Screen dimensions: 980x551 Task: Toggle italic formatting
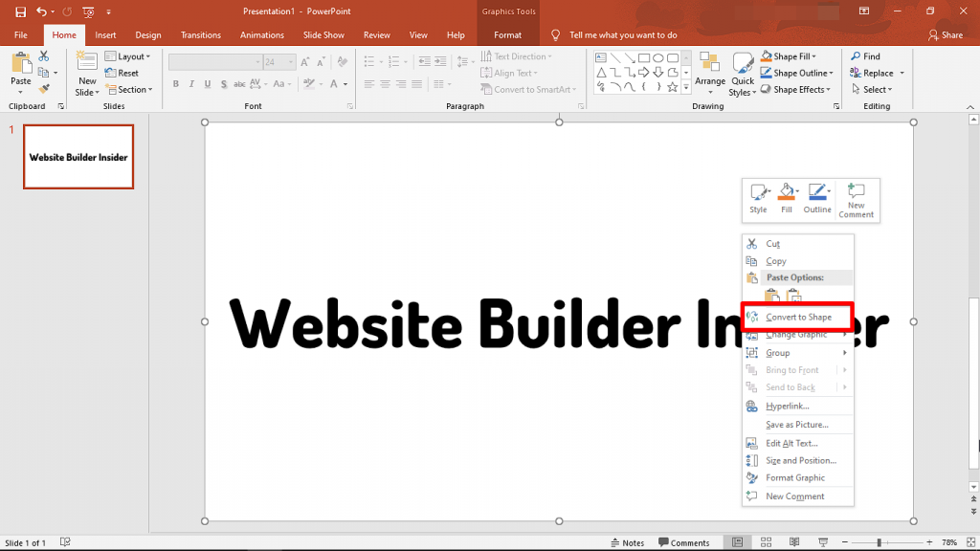pyautogui.click(x=190, y=84)
